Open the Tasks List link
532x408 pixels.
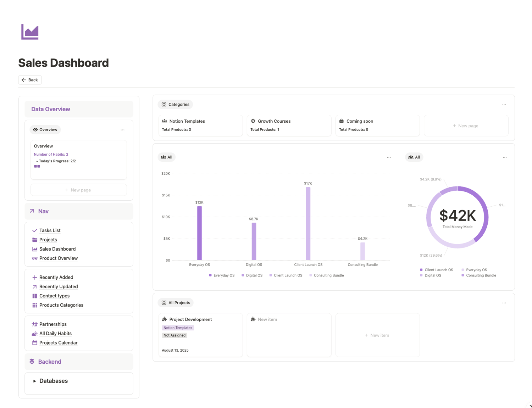pos(50,230)
